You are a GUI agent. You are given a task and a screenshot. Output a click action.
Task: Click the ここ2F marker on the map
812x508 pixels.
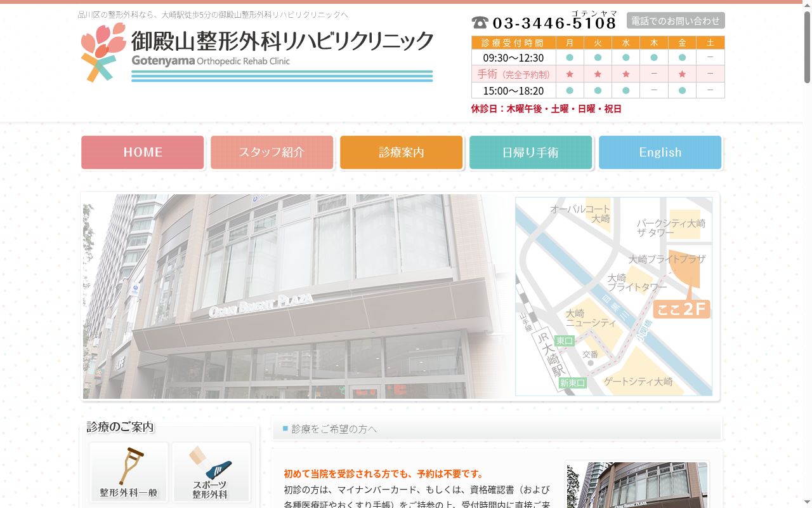[681, 309]
